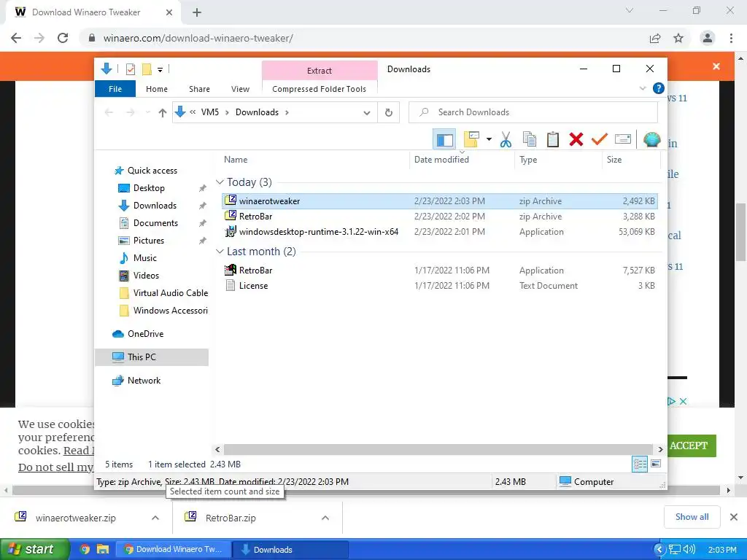
Task: Open Customize Quick Access Toolbar dropdown
Action: [x=160, y=70]
